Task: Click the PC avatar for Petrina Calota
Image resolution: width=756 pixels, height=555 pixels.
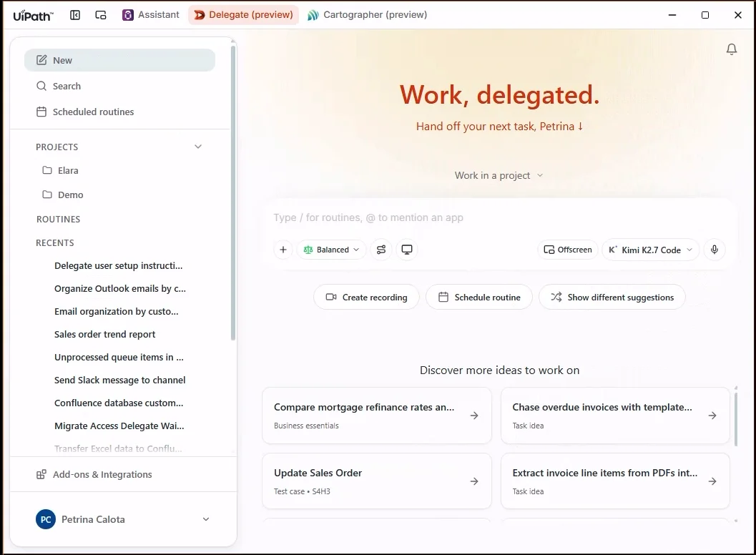Action: coord(46,519)
